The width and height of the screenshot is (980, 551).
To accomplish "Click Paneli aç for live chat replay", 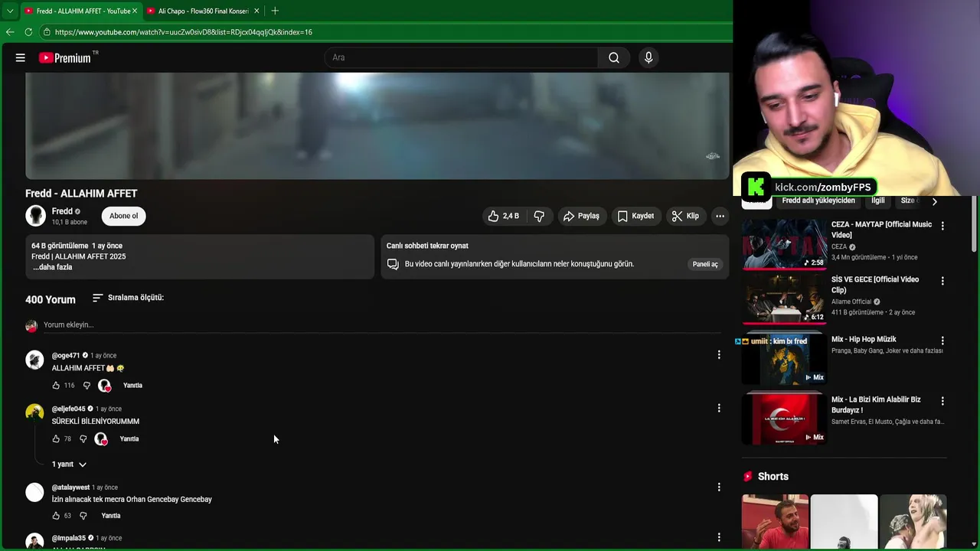I will tap(705, 264).
